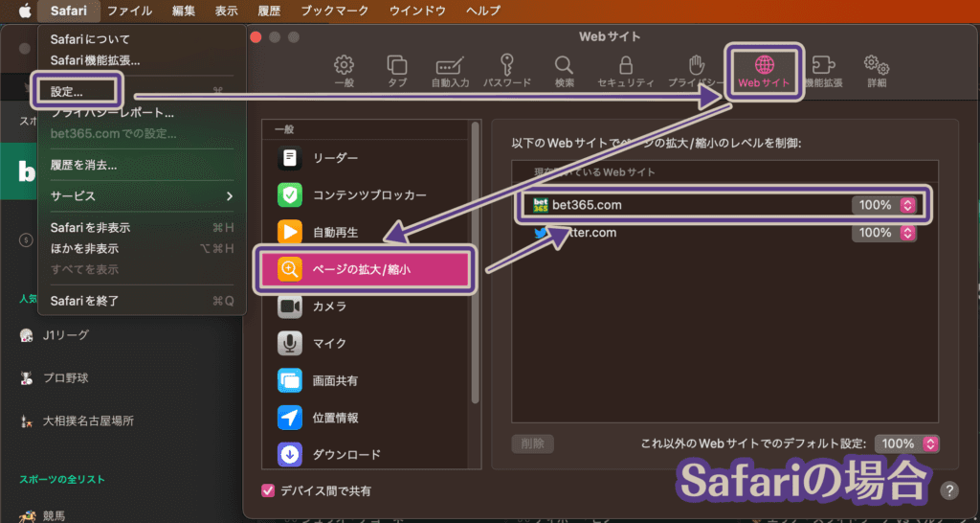Image resolution: width=980 pixels, height=523 pixels.
Task: Open the 表示 menu
Action: coord(226,11)
